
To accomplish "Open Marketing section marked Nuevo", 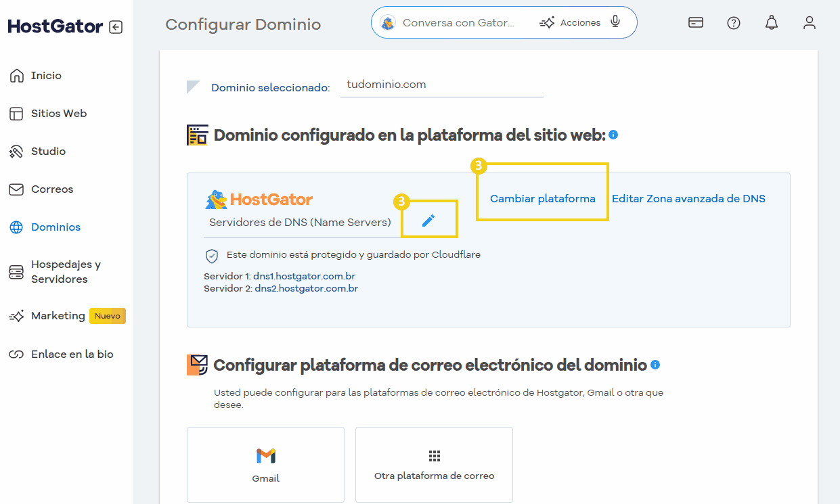I will 58,316.
